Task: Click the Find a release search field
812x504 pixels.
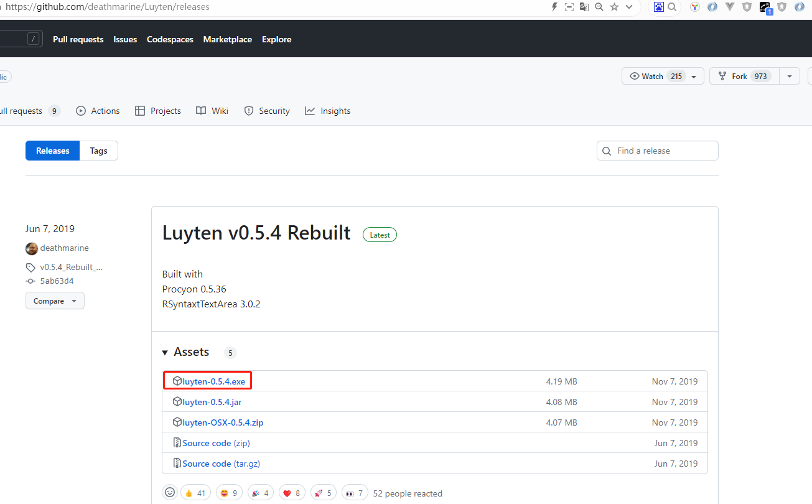Action: tap(663, 151)
